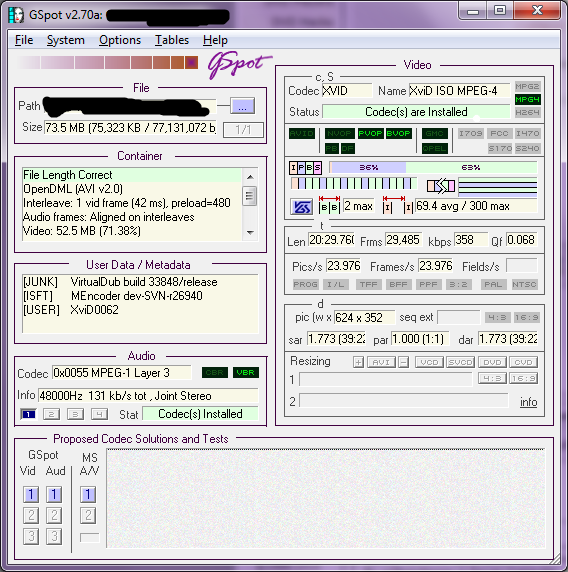
Task: Select audio stream 3 button
Action: coord(75,414)
